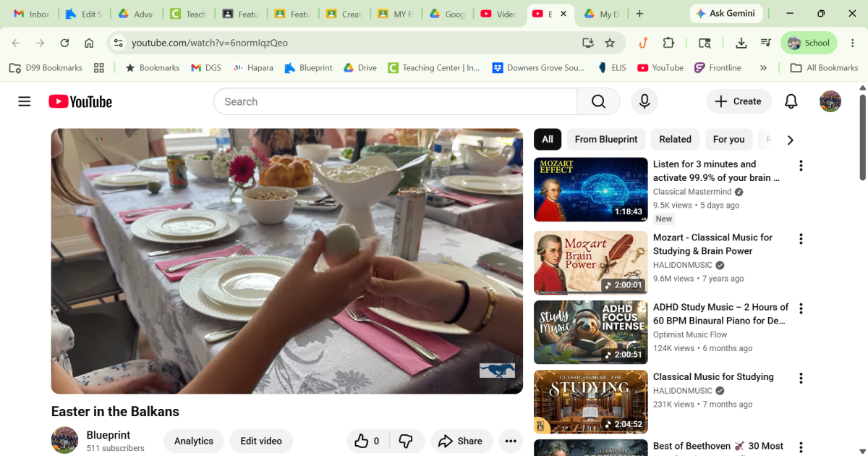Start voice search with microphone icon
This screenshot has height=456, width=868.
pyautogui.click(x=644, y=101)
